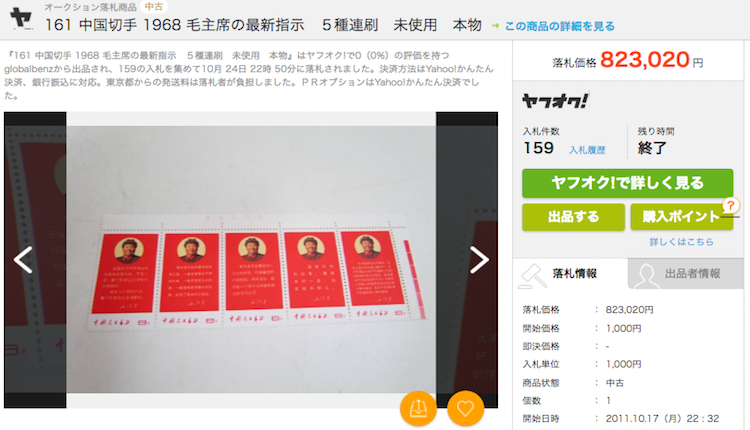Click the ヤフオク! logo in sidebar
750x430 pixels.
coord(555,100)
